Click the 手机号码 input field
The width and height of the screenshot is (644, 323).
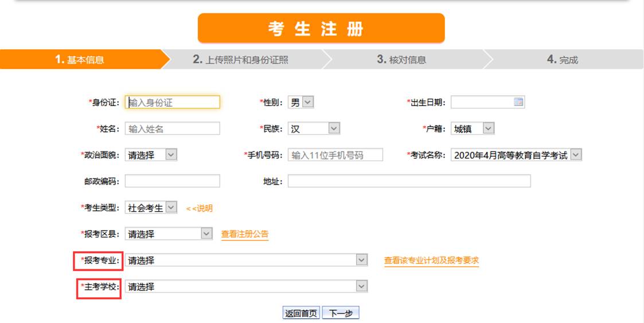tap(335, 155)
